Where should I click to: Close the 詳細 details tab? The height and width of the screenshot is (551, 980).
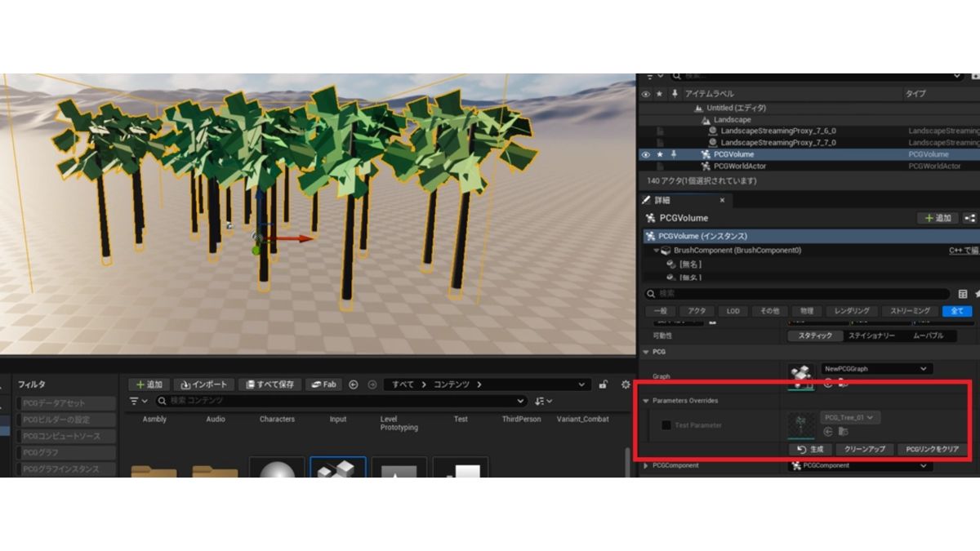pyautogui.click(x=722, y=200)
